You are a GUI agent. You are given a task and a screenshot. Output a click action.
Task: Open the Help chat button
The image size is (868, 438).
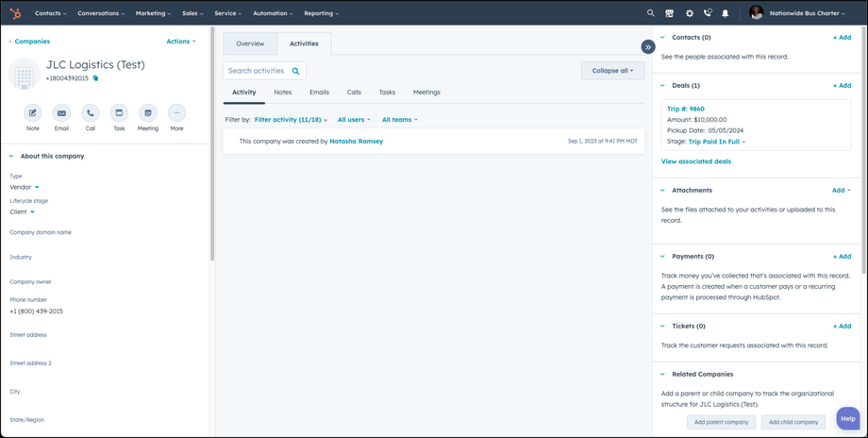[x=847, y=418]
